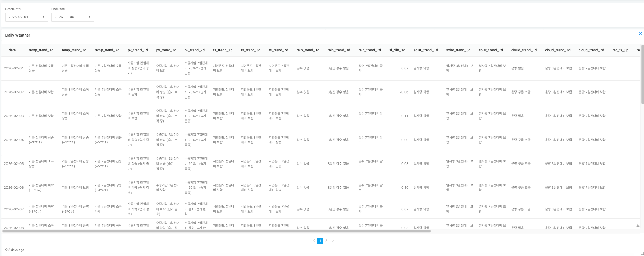
Task: Click "운량 구름 조금" in the 2026-02-02 row
Action: (521, 92)
